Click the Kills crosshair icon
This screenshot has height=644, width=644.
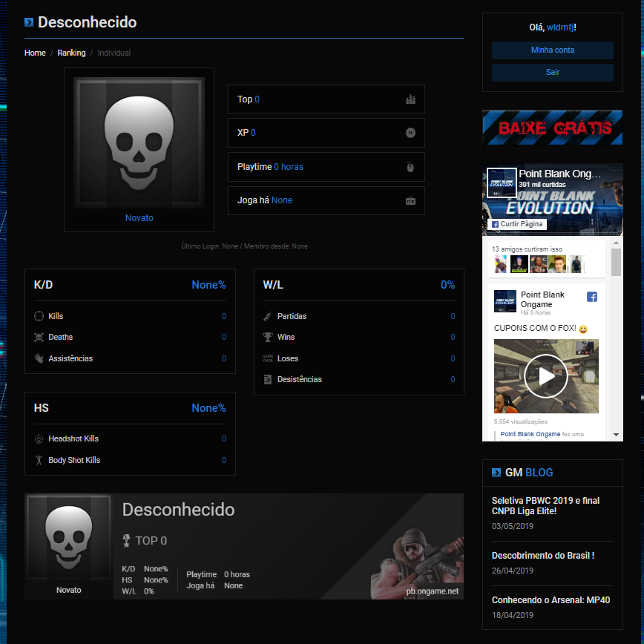pyautogui.click(x=39, y=316)
